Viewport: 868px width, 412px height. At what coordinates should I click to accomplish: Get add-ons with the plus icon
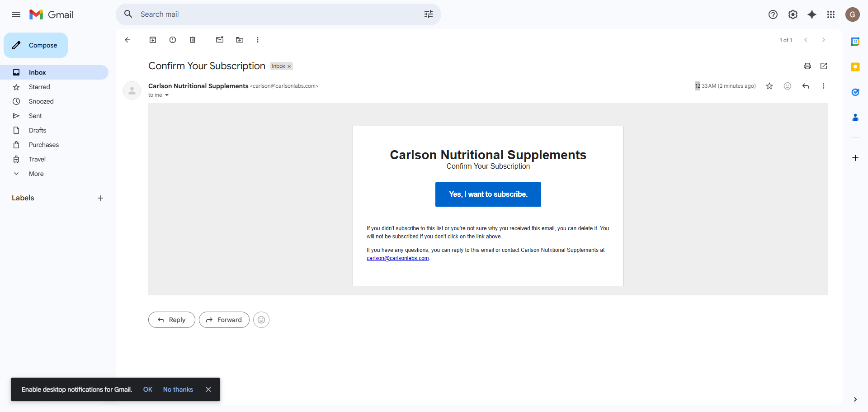(855, 158)
